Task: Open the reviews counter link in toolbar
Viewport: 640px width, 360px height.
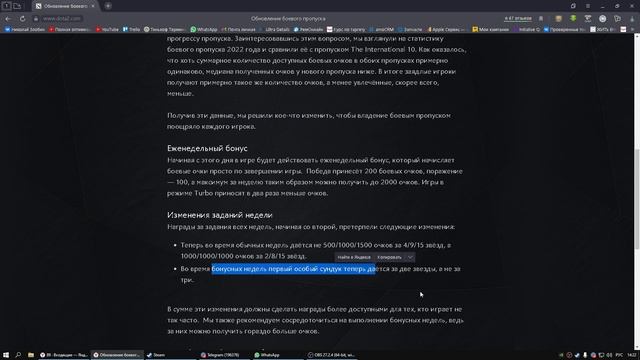Action: (x=518, y=19)
